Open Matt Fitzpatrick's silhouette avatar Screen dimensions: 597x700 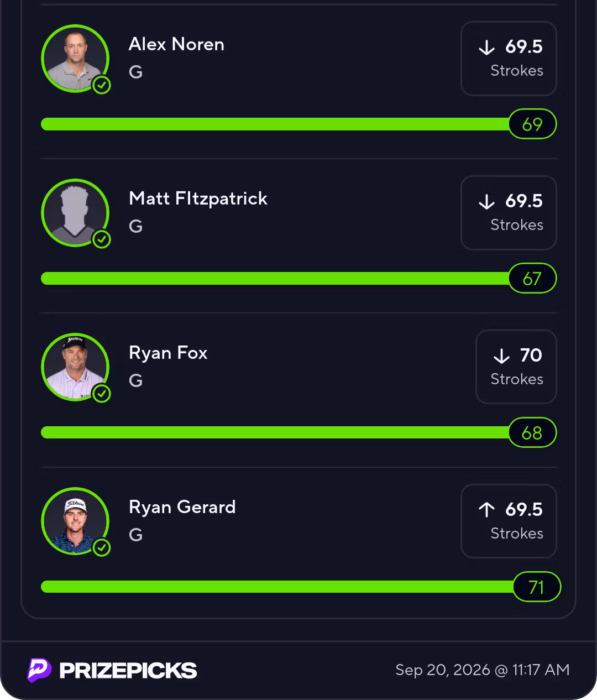click(x=75, y=213)
